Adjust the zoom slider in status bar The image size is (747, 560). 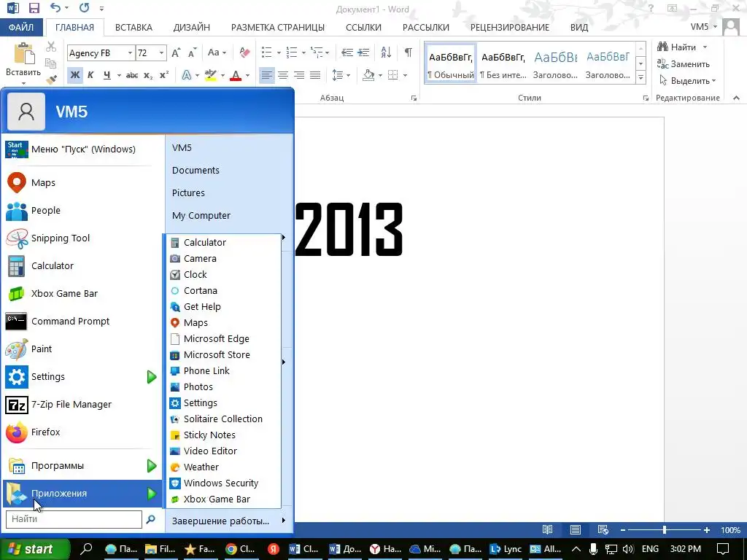664,530
